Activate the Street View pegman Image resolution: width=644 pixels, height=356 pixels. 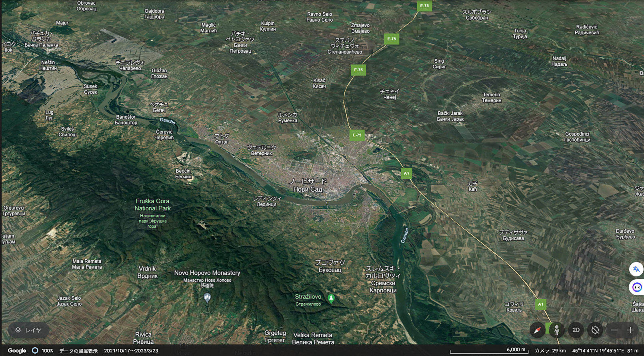556,330
